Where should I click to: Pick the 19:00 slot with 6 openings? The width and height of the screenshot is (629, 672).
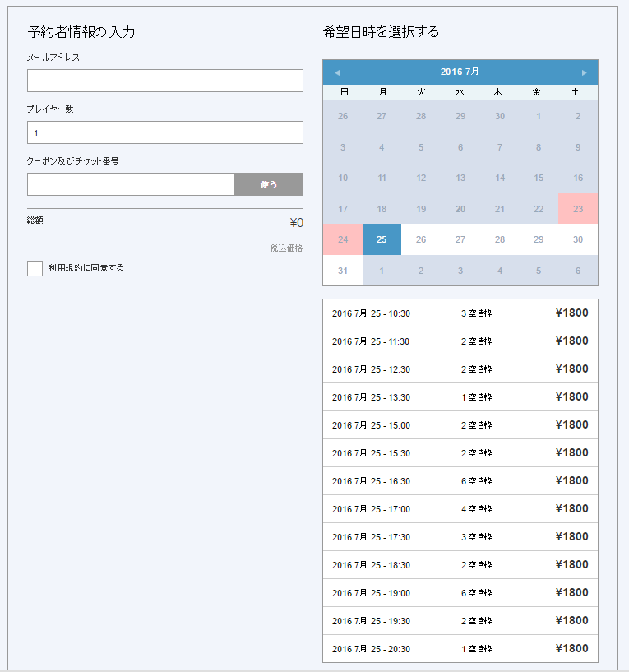[x=460, y=593]
